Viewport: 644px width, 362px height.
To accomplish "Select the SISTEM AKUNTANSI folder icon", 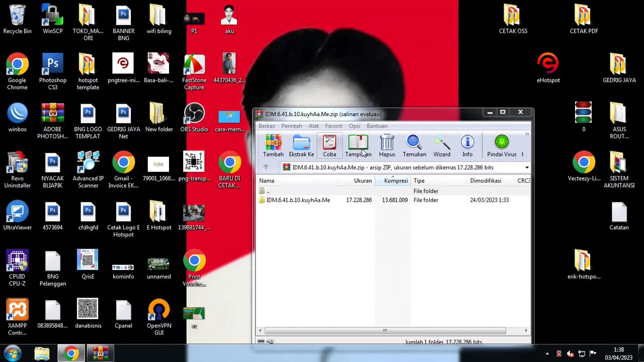I will tap(619, 170).
